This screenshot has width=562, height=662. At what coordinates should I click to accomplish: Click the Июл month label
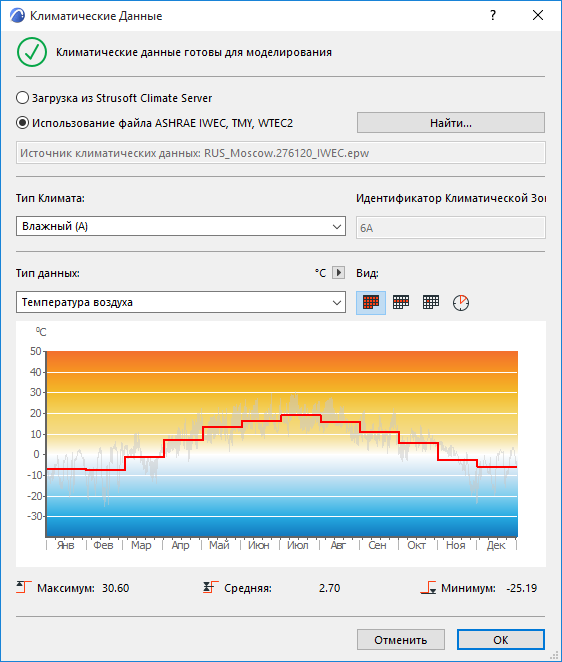click(x=298, y=545)
